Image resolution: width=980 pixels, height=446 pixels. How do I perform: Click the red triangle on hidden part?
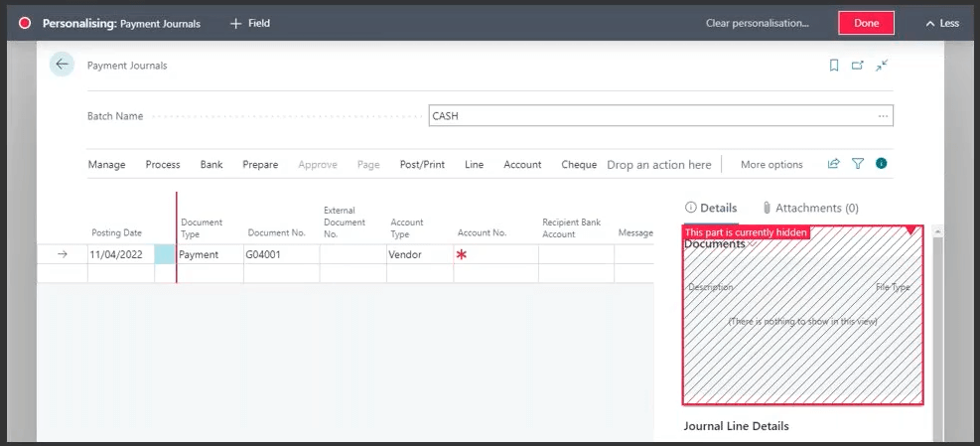coord(910,231)
